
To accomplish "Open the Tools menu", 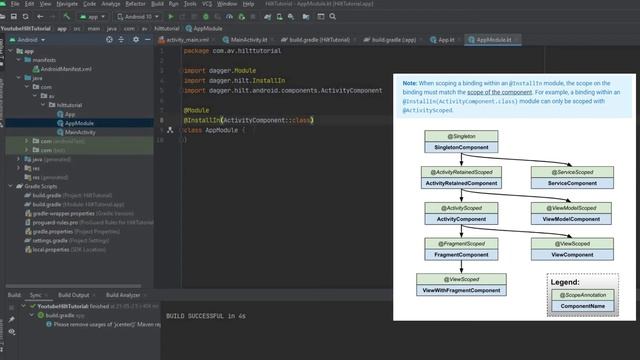I will (x=190, y=4).
